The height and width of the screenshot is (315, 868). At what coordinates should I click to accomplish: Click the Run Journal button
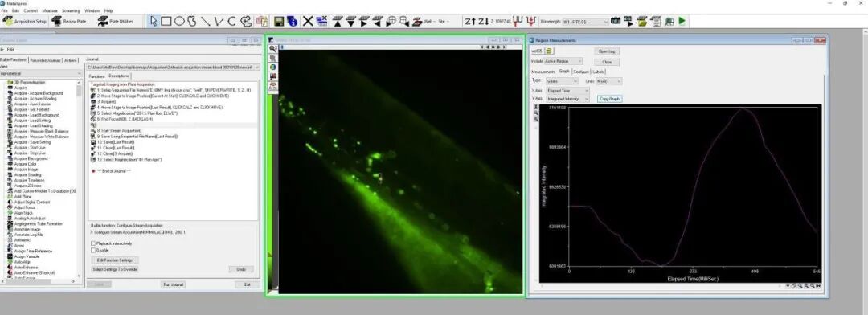tap(174, 284)
